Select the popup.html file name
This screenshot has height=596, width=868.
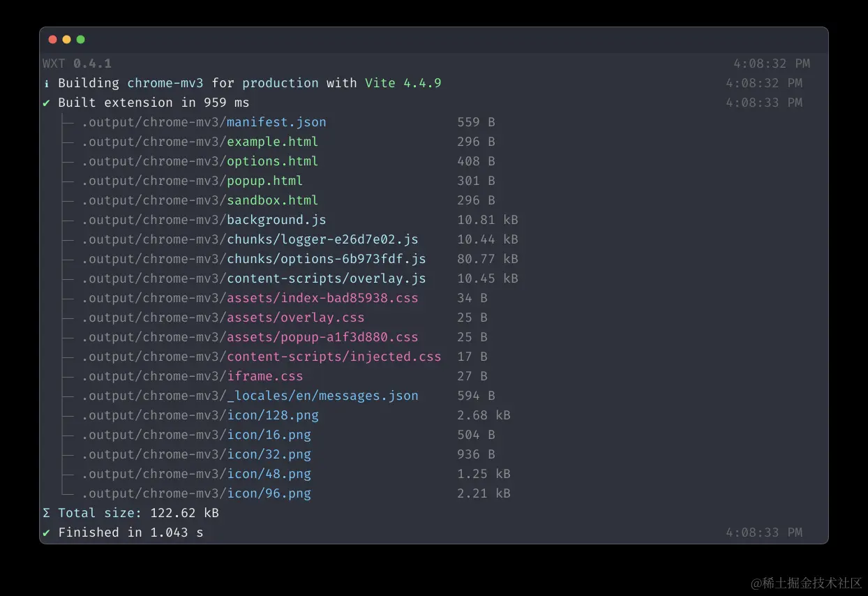click(x=265, y=181)
